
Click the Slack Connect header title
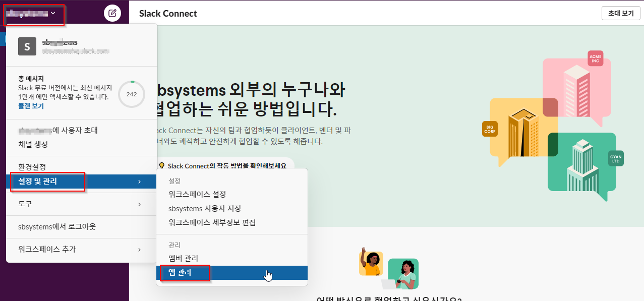[168, 14]
